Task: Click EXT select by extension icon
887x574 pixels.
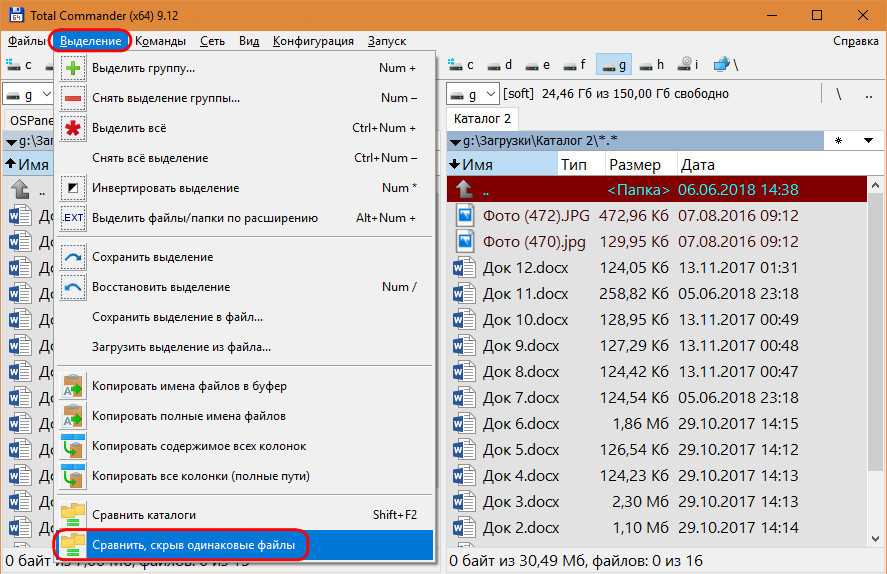Action: pyautogui.click(x=74, y=218)
